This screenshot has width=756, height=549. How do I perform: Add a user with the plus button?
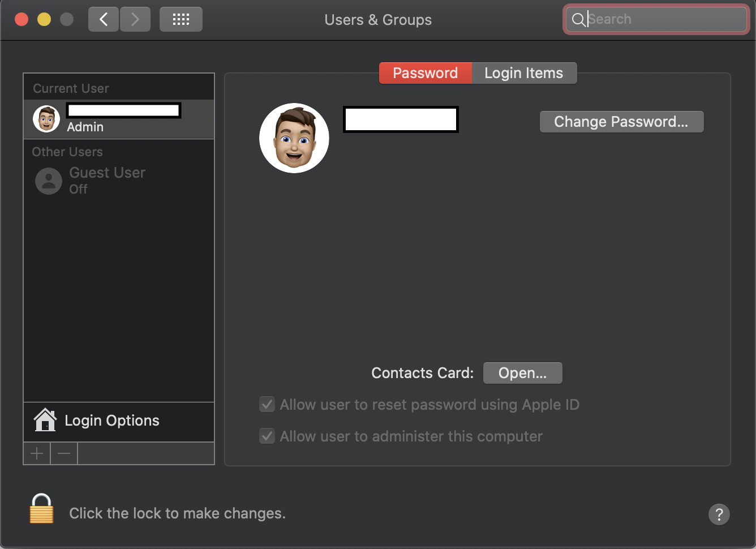click(x=37, y=453)
